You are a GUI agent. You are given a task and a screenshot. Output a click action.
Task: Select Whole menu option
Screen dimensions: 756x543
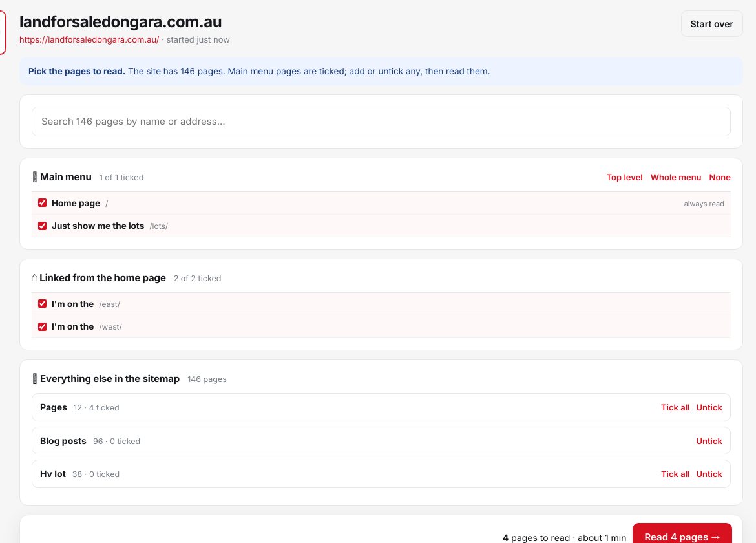(675, 178)
